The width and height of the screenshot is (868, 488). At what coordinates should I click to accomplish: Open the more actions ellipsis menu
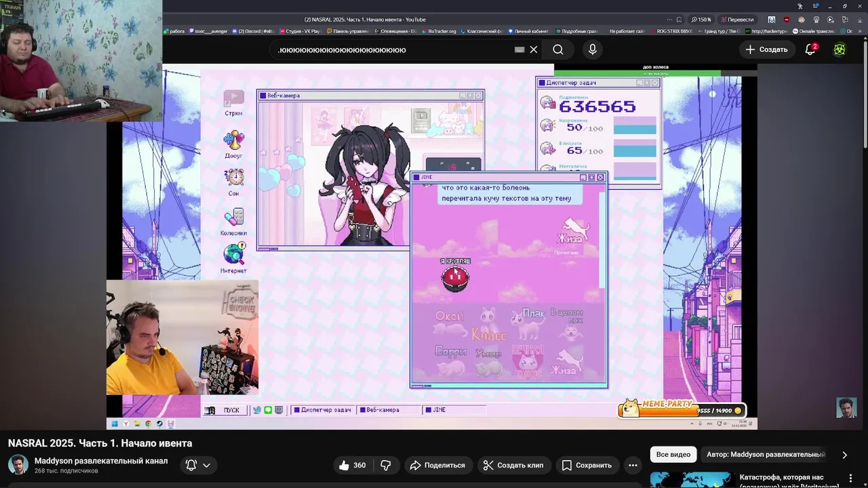coord(633,465)
